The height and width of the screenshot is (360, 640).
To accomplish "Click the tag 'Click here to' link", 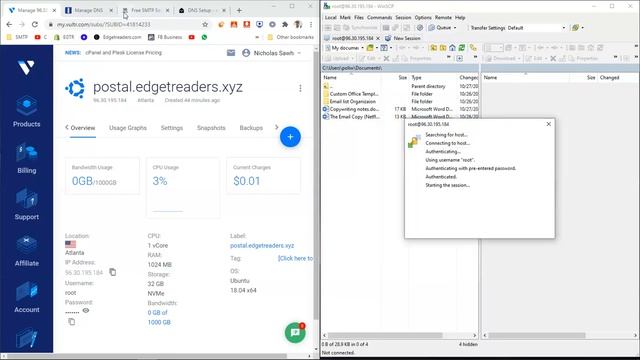I will click(x=296, y=258).
